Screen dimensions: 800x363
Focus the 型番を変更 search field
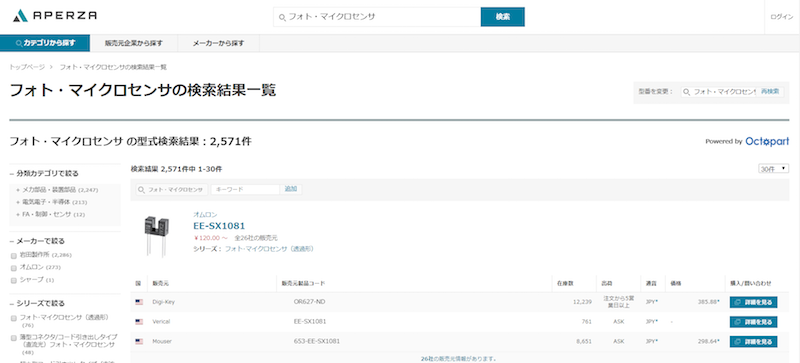719,92
